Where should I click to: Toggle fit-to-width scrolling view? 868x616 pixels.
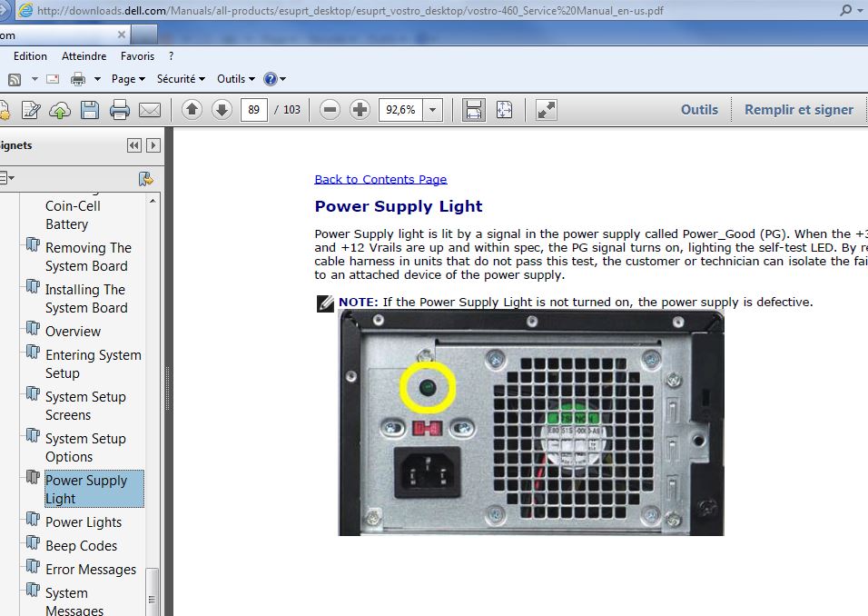click(473, 110)
